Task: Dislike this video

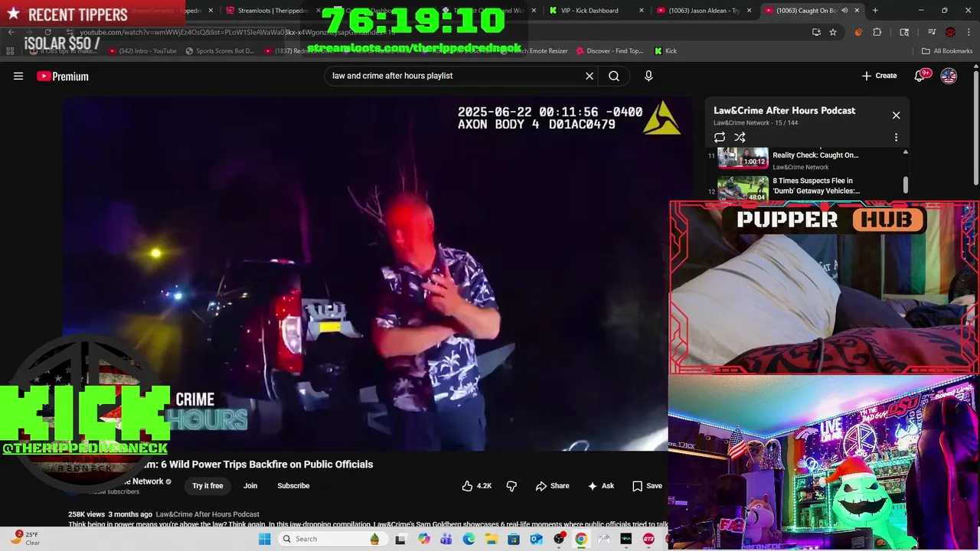Action: click(x=511, y=486)
